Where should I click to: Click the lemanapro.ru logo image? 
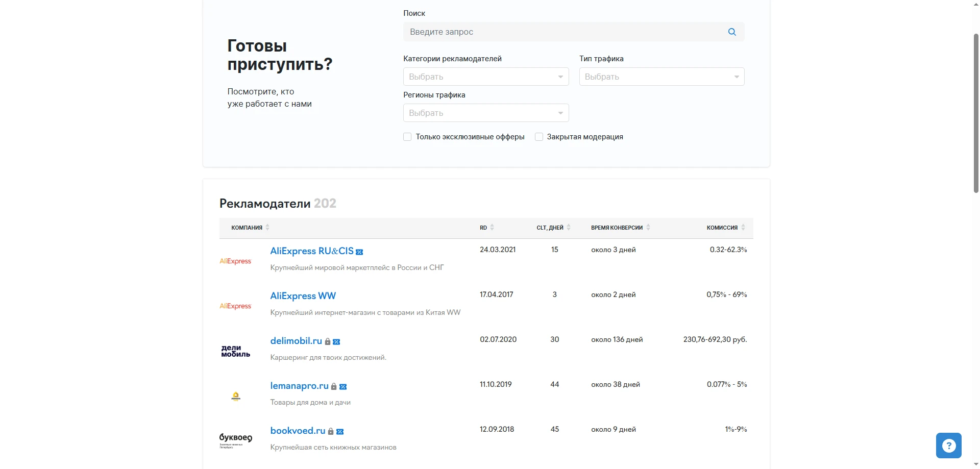point(235,396)
